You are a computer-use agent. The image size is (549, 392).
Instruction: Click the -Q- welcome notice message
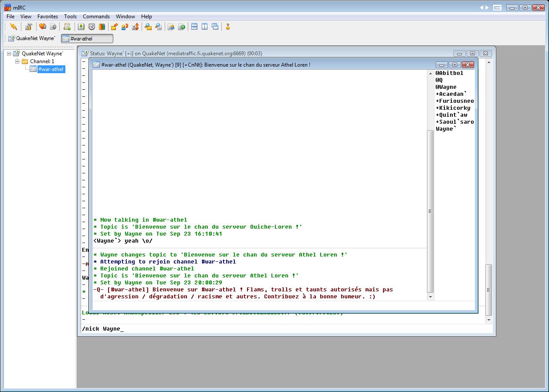pyautogui.click(x=243, y=293)
